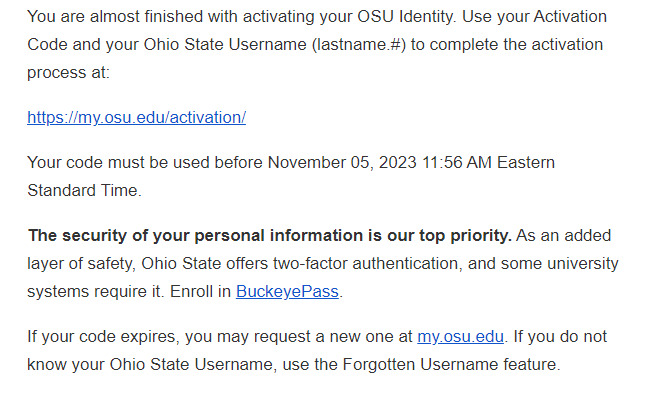Click 'systems require it. Enroll in' text

coord(129,292)
